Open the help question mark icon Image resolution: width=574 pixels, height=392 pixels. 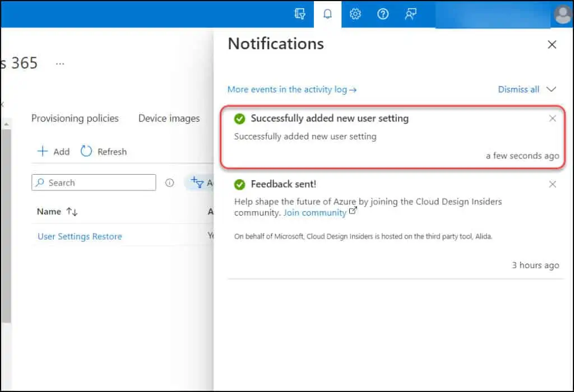pos(383,14)
